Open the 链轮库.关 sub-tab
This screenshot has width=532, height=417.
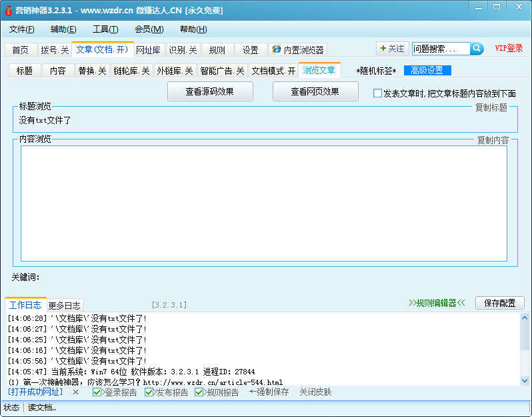point(131,71)
